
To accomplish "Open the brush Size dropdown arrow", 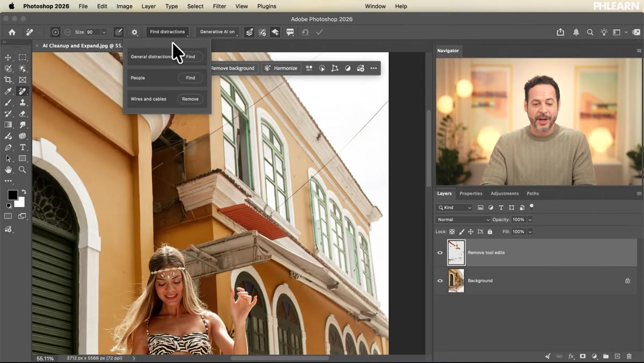I will pyautogui.click(x=104, y=32).
